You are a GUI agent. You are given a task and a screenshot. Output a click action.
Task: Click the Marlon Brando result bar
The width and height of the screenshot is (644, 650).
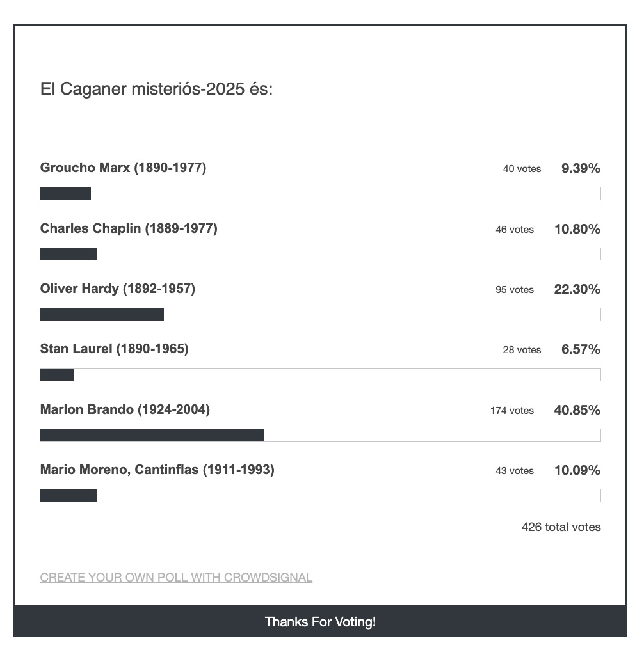click(320, 436)
